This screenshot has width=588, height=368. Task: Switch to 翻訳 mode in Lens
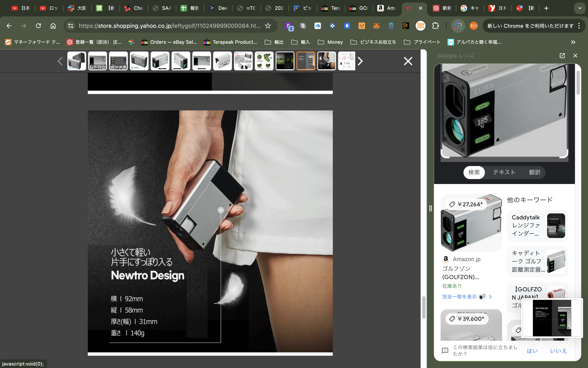(535, 172)
